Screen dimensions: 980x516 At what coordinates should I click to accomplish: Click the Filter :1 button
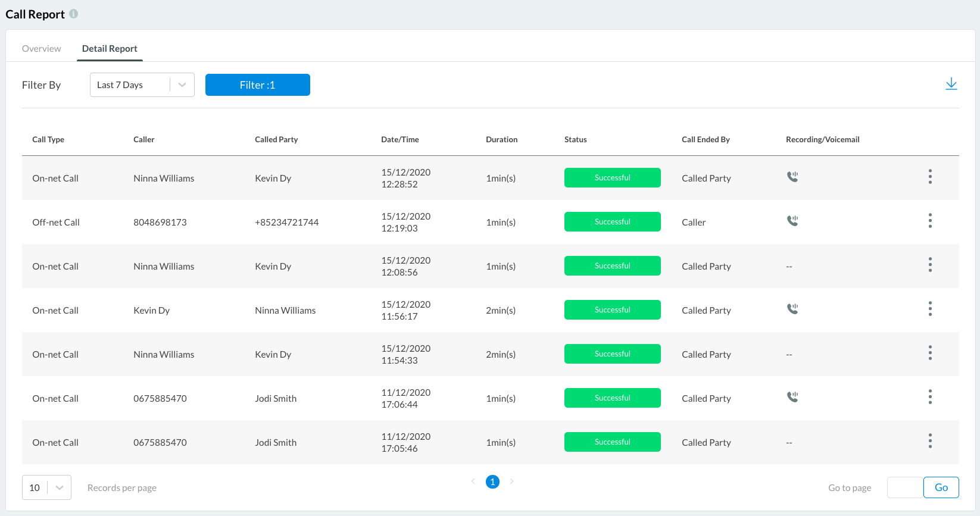click(258, 85)
